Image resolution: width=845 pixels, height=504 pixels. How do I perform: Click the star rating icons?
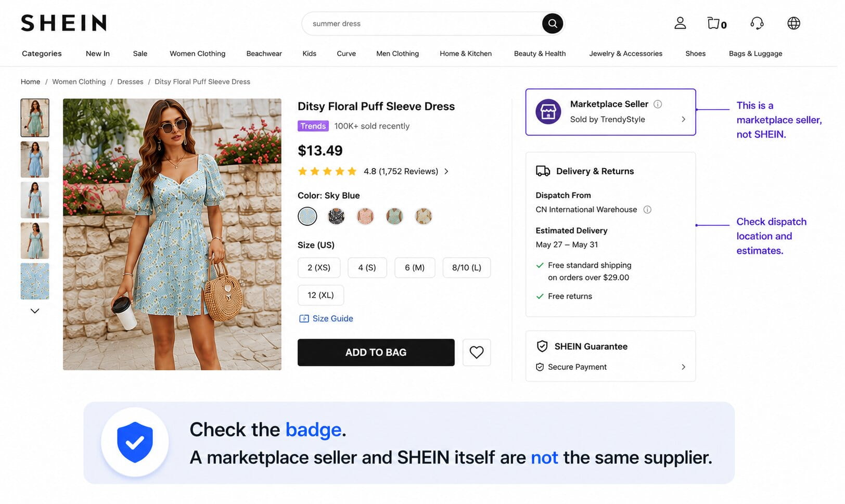327,171
